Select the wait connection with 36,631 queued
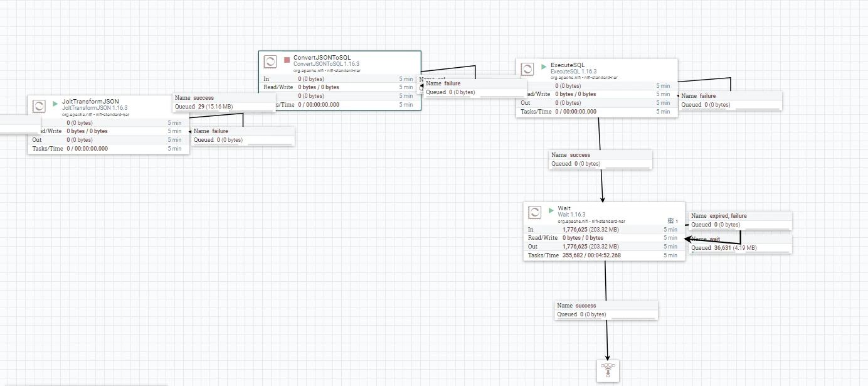 (741, 244)
